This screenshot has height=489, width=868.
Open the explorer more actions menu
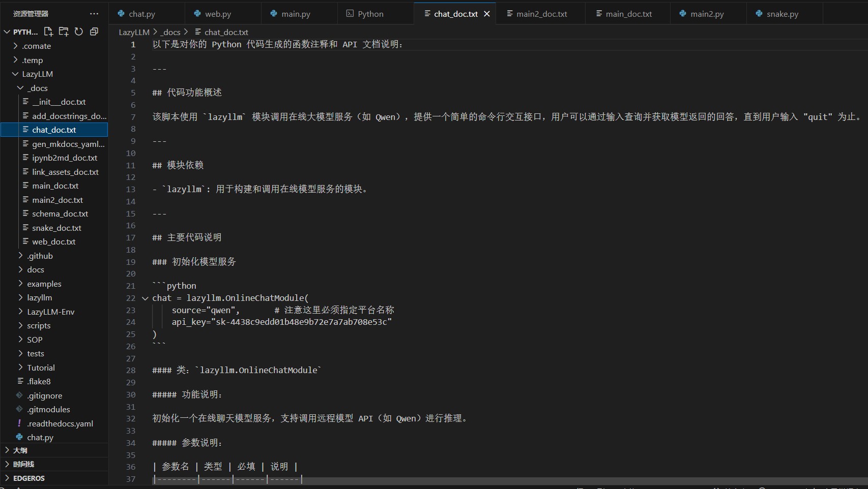click(x=94, y=14)
